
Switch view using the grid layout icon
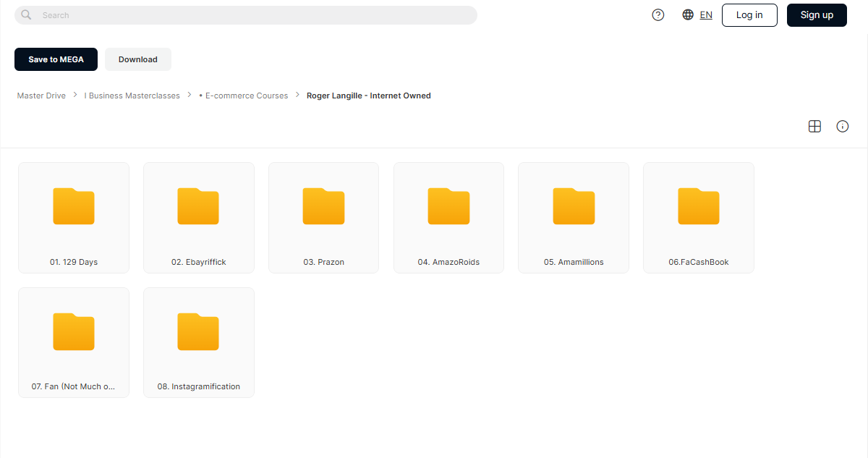[814, 127]
